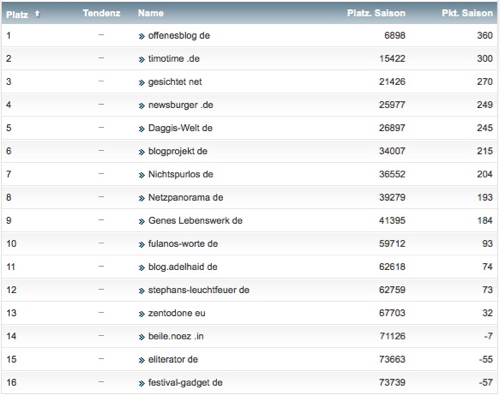Click arrow icon before Nichtspurlos de

tap(142, 175)
